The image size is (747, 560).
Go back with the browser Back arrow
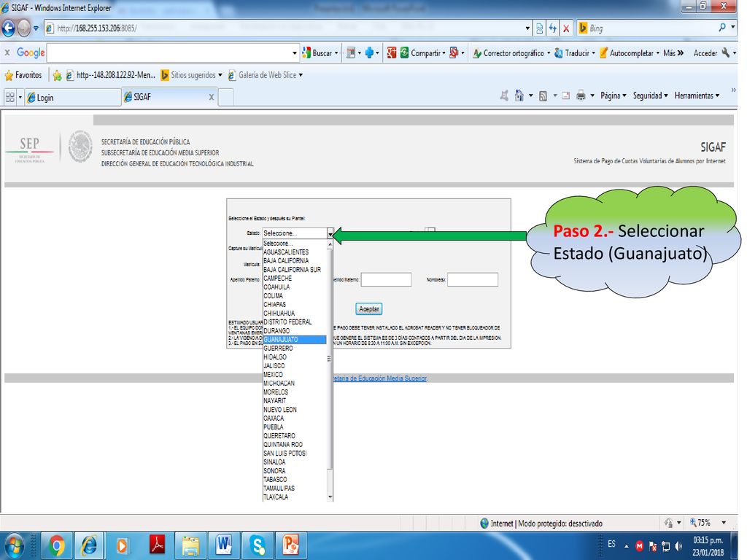pyautogui.click(x=9, y=28)
